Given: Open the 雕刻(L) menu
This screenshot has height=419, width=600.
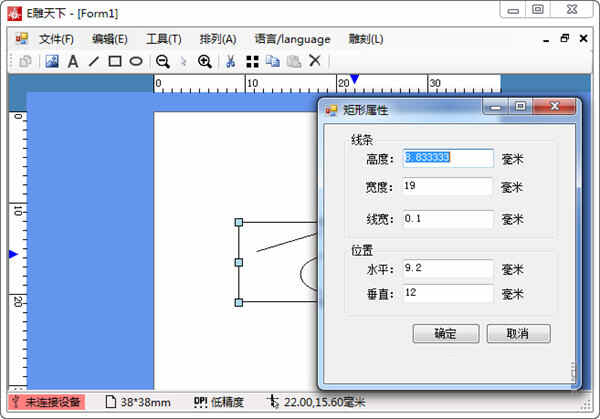Looking at the screenshot, I should (x=366, y=39).
